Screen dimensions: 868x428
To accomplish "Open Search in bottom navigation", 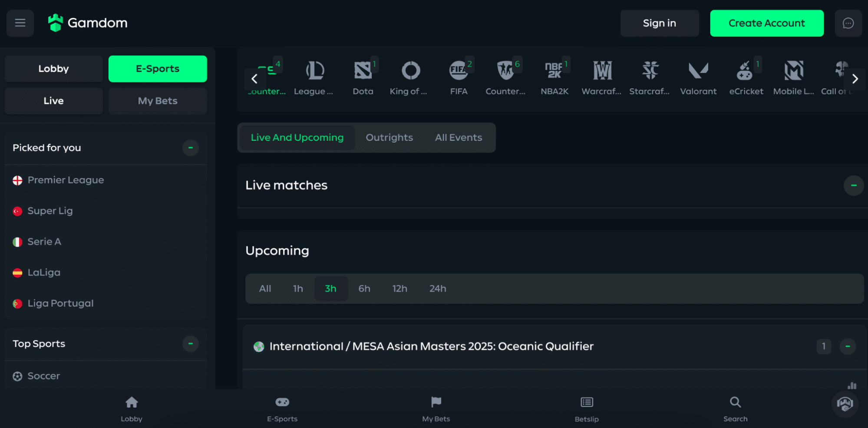I will [x=736, y=409].
